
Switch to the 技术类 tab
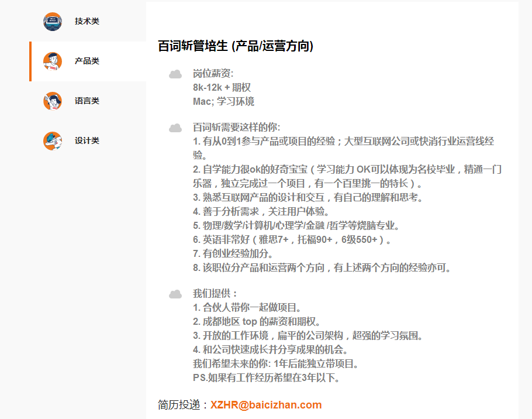88,22
